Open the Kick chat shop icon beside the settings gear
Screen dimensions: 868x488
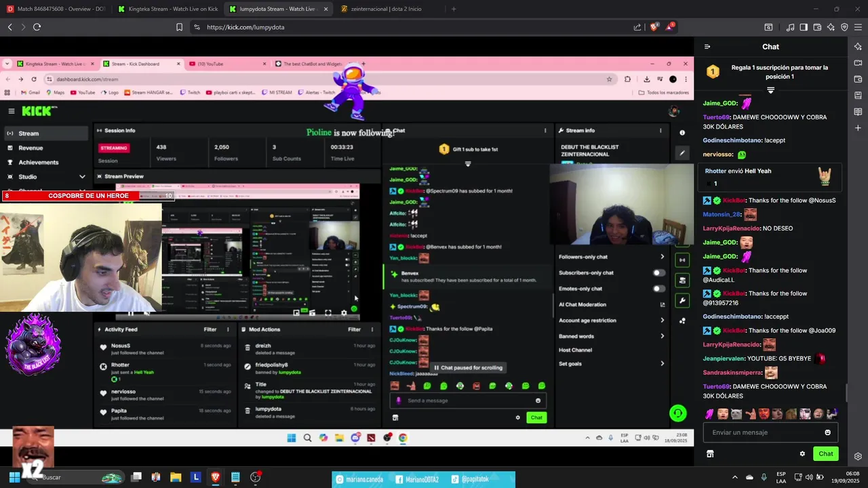pos(710,454)
